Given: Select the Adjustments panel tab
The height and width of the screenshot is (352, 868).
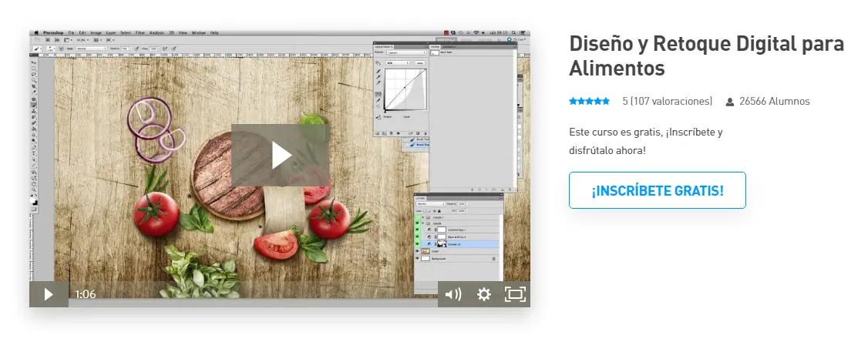Looking at the screenshot, I should click(384, 46).
